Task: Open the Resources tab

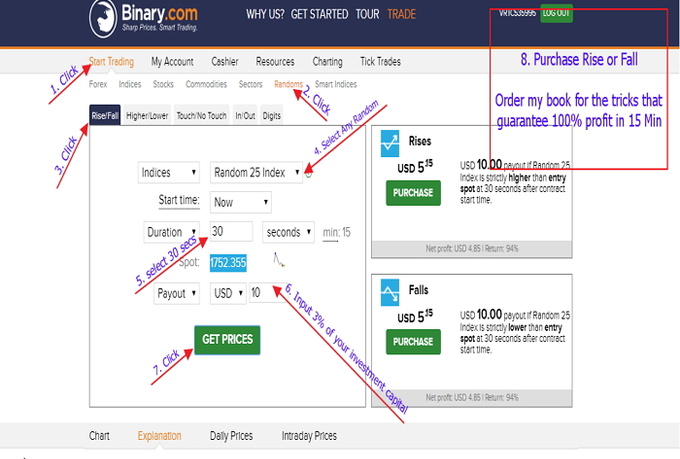Action: [275, 62]
